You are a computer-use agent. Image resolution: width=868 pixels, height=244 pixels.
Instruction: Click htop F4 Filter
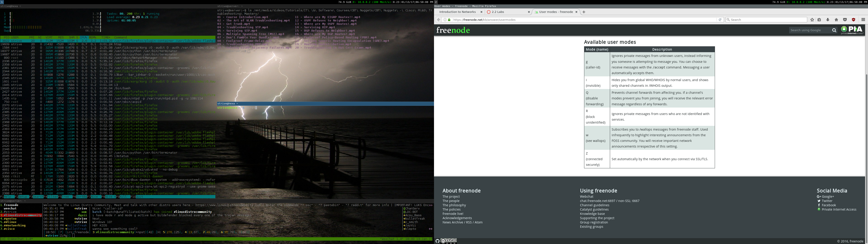point(51,197)
